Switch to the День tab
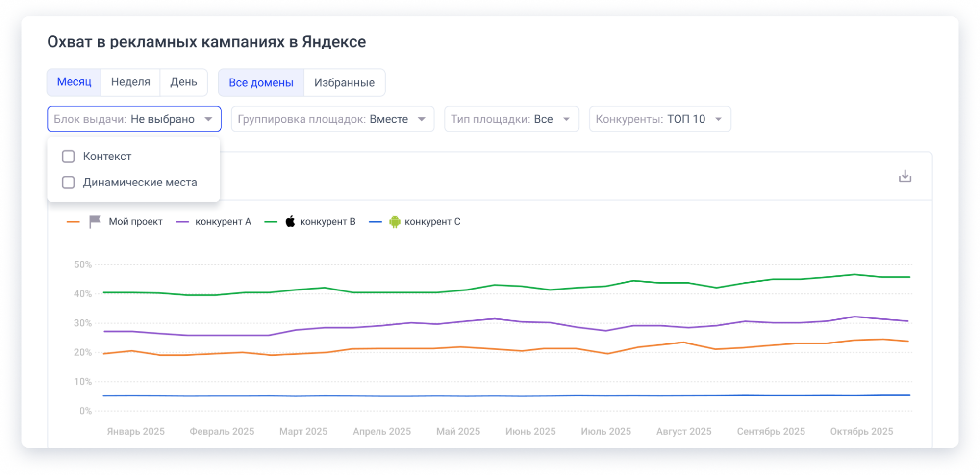This screenshot has height=475, width=980. pyautogui.click(x=183, y=82)
